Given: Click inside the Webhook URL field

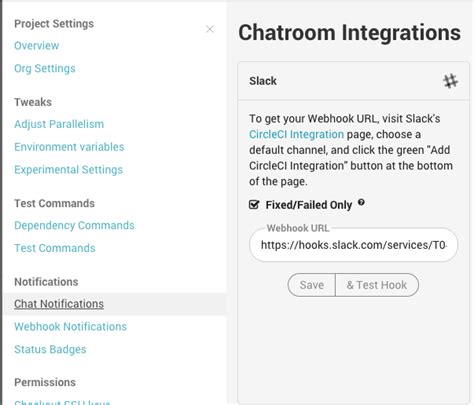Looking at the screenshot, I should click(353, 245).
